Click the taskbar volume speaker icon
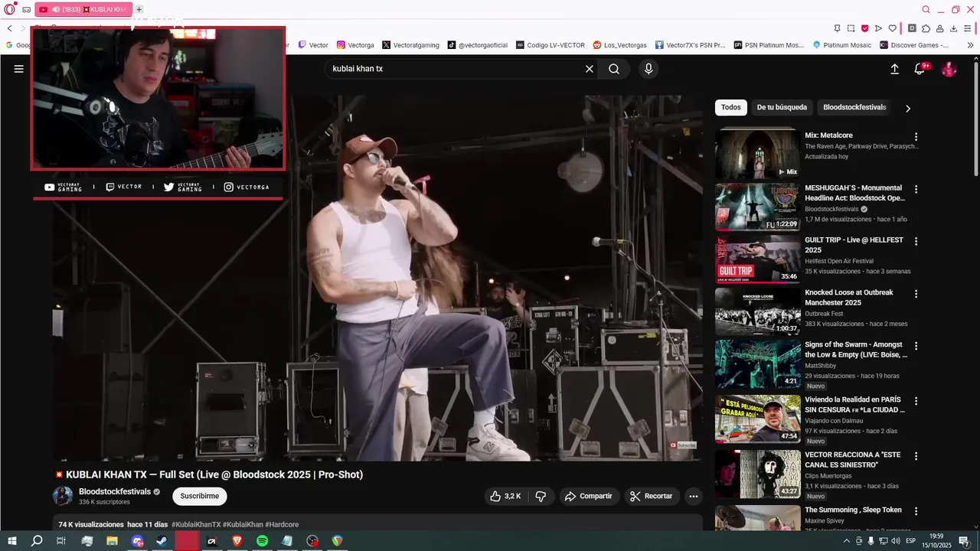The image size is (980, 551). pyautogui.click(x=895, y=541)
